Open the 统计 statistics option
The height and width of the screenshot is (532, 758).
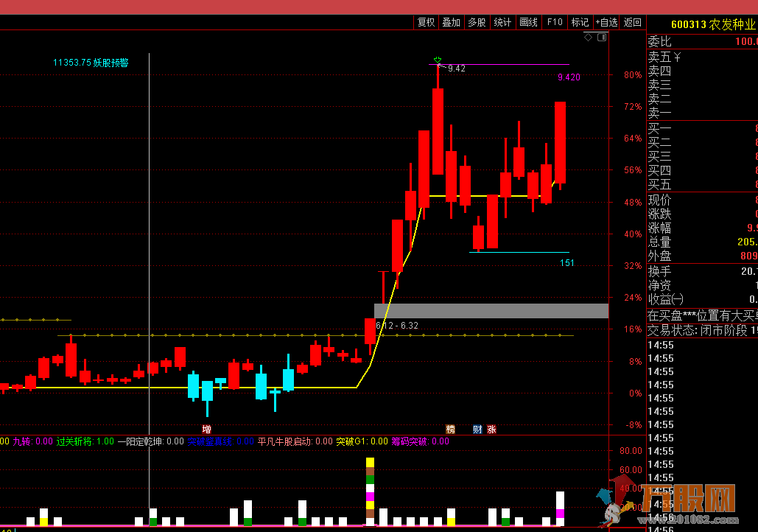(502, 22)
